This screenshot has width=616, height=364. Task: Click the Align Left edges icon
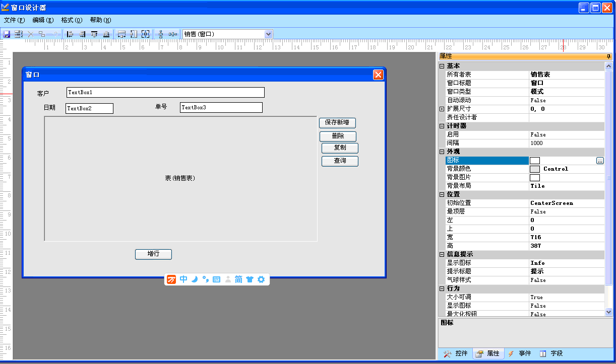pyautogui.click(x=70, y=34)
